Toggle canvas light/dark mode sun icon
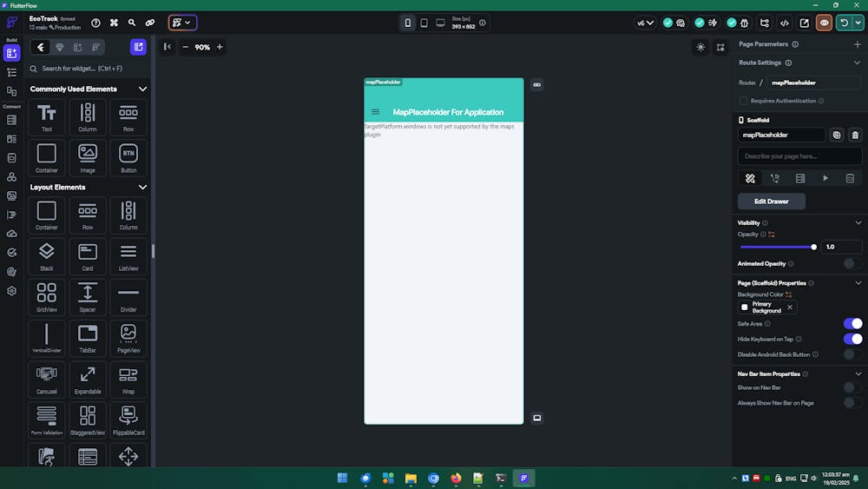 point(700,47)
